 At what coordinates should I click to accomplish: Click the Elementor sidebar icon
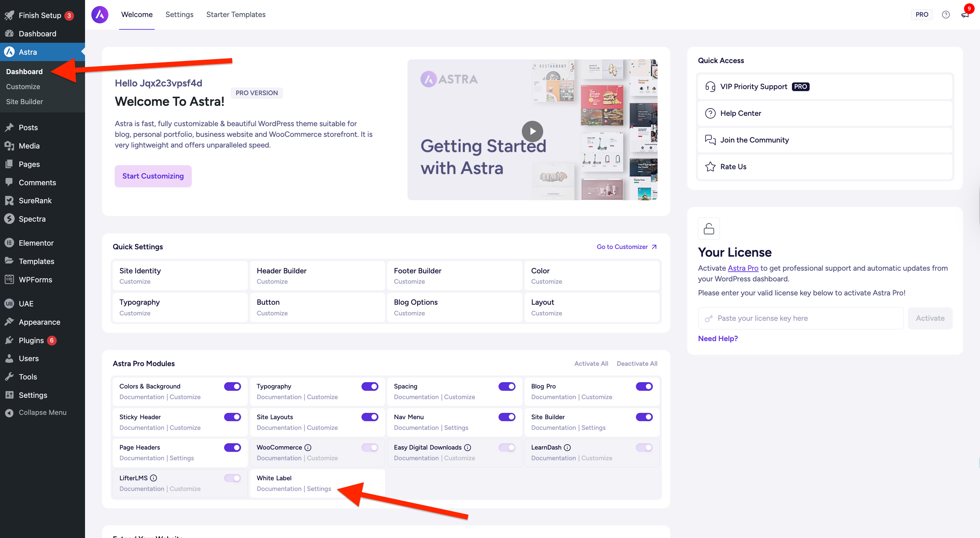[x=9, y=243]
